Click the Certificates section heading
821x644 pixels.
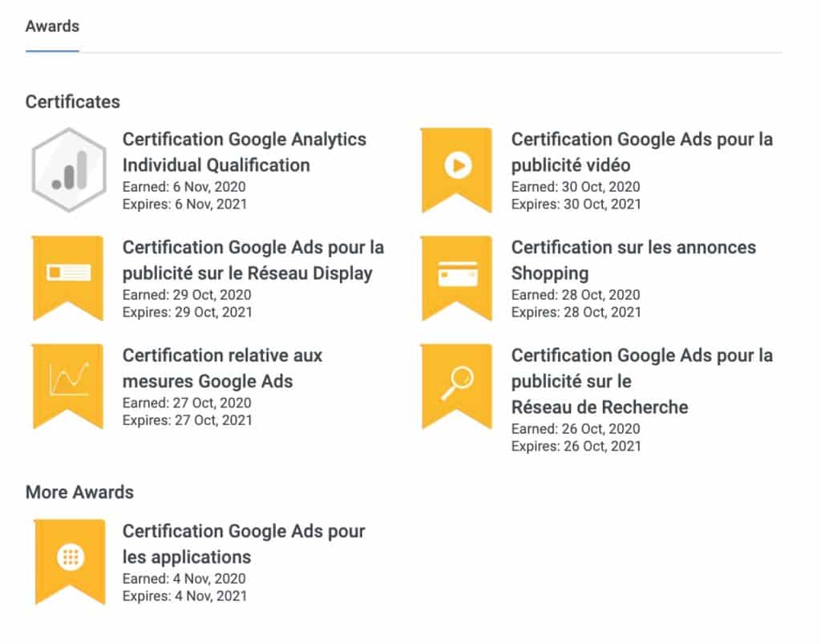pyautogui.click(x=73, y=102)
